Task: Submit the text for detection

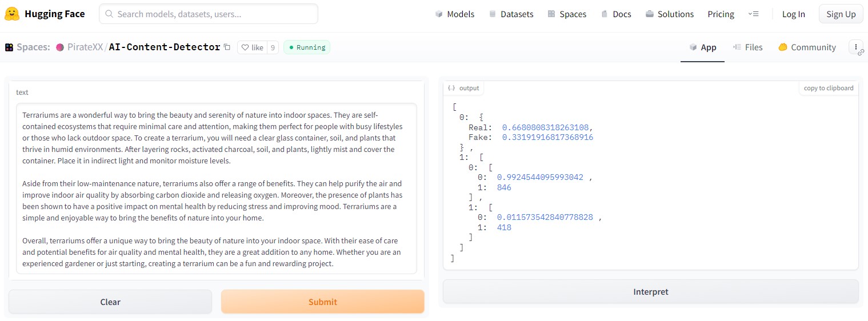Action: [x=323, y=302]
